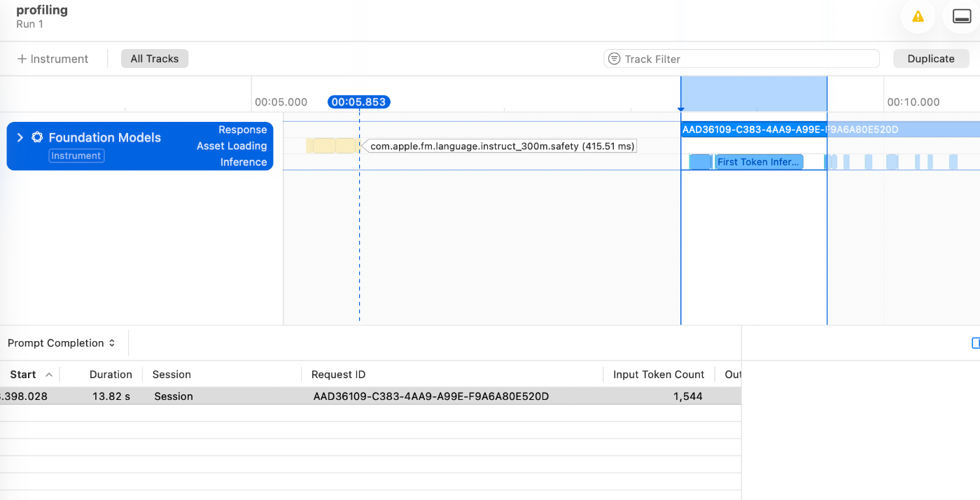
Task: Click the profiling document title
Action: click(42, 11)
